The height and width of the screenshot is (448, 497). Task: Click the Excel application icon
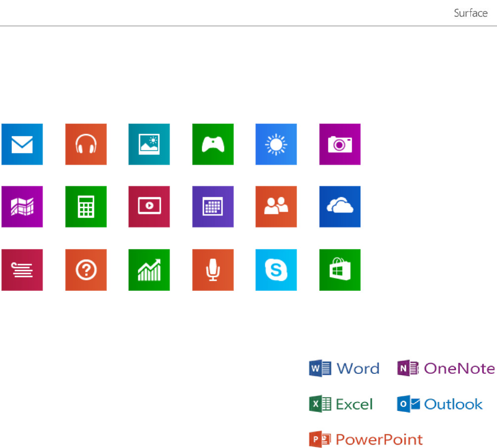click(320, 404)
